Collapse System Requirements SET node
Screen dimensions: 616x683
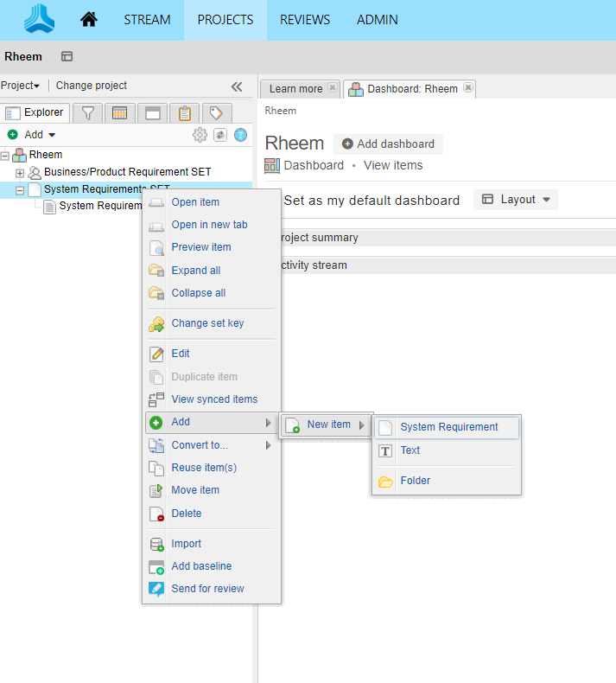tap(20, 190)
